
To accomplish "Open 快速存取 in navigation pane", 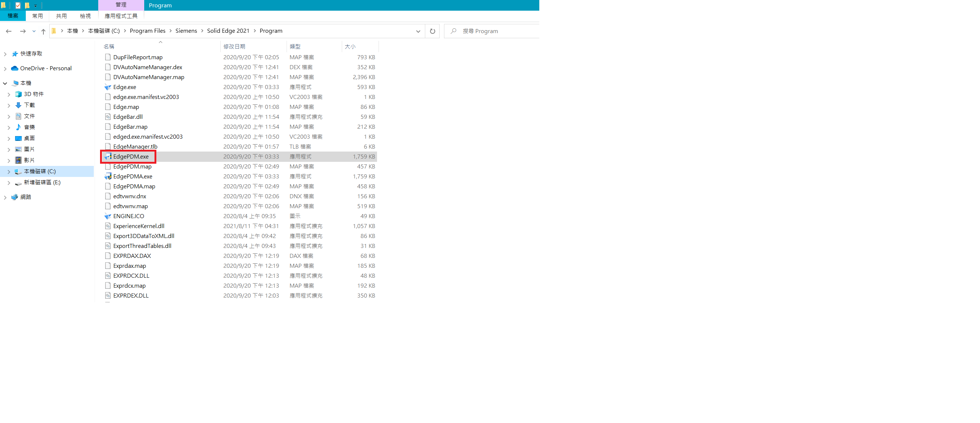I will pyautogui.click(x=31, y=54).
